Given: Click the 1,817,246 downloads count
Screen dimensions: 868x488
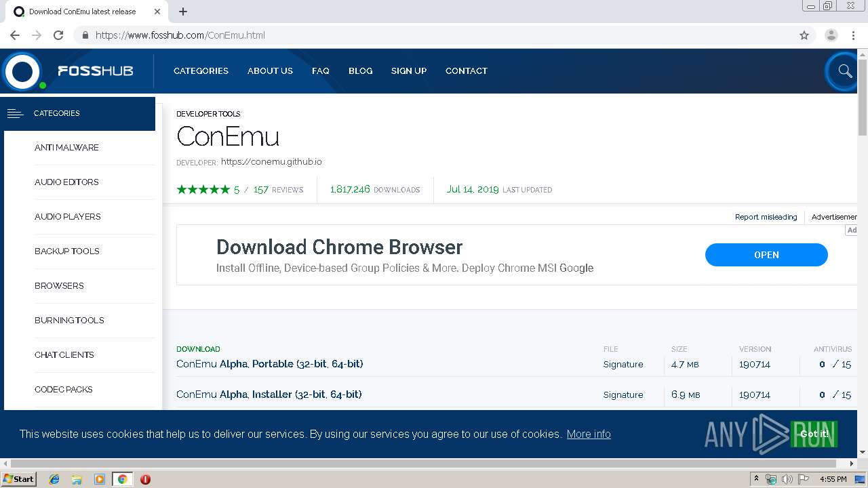Looking at the screenshot, I should click(x=350, y=189).
